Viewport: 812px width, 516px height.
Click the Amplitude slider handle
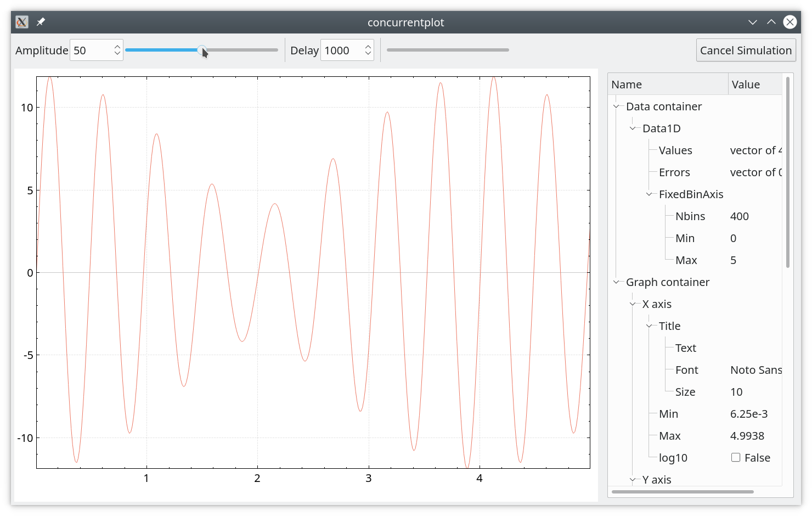tap(202, 50)
